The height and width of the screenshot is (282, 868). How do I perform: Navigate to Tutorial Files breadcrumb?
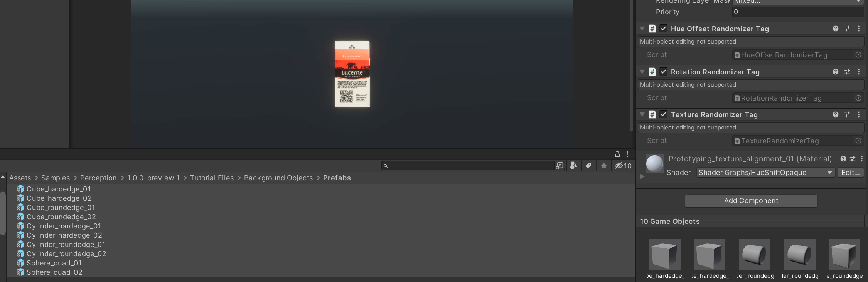coord(212,178)
